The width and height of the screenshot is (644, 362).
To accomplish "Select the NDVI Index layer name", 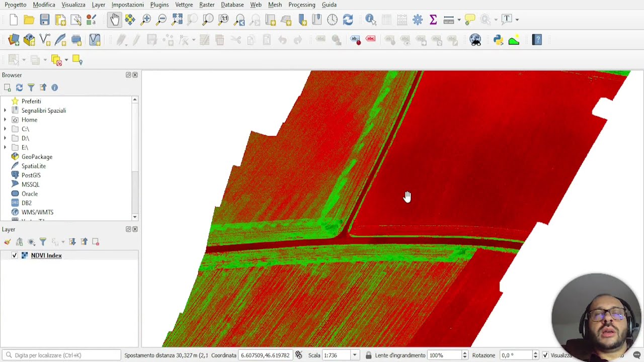I will click(x=46, y=255).
